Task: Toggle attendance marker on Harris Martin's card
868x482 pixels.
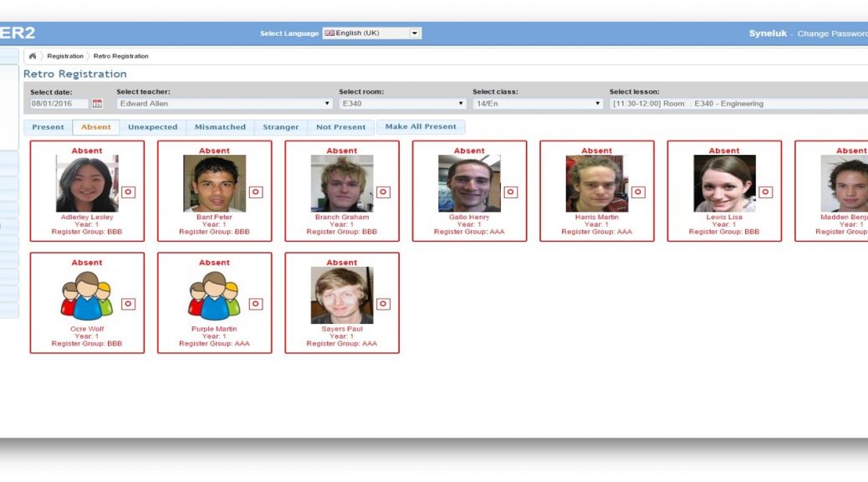Action: [638, 192]
